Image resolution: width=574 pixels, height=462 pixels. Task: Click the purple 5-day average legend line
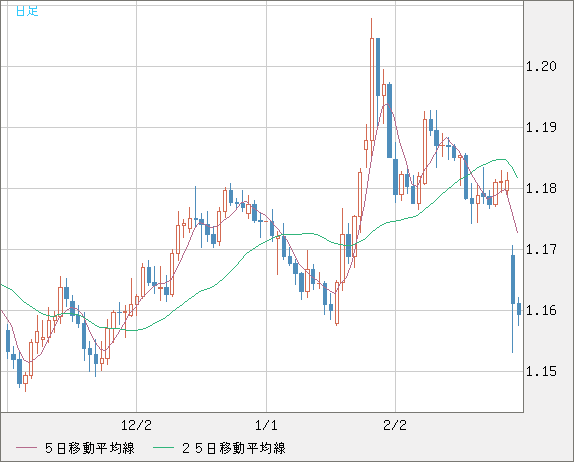pyautogui.click(x=26, y=448)
